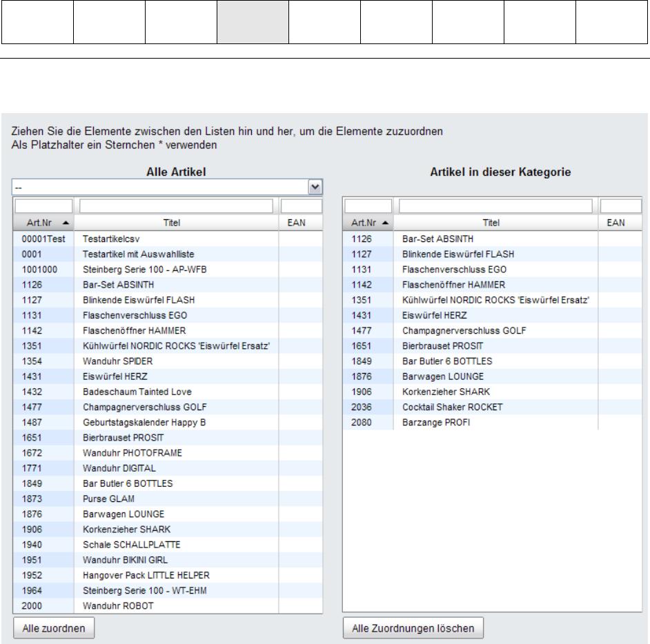This screenshot has width=650, height=644.
Task: Select Bar-Set ABSINTH in the category list
Action: click(493, 239)
